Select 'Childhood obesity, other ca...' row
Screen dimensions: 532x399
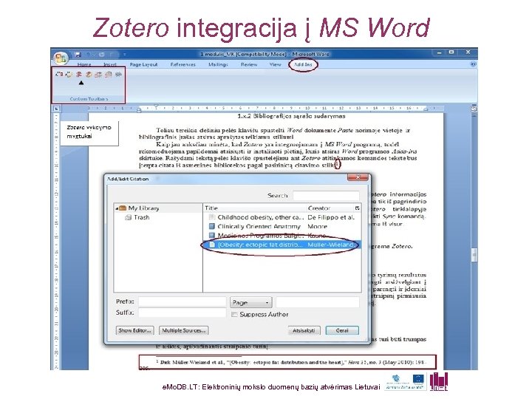coord(282,217)
